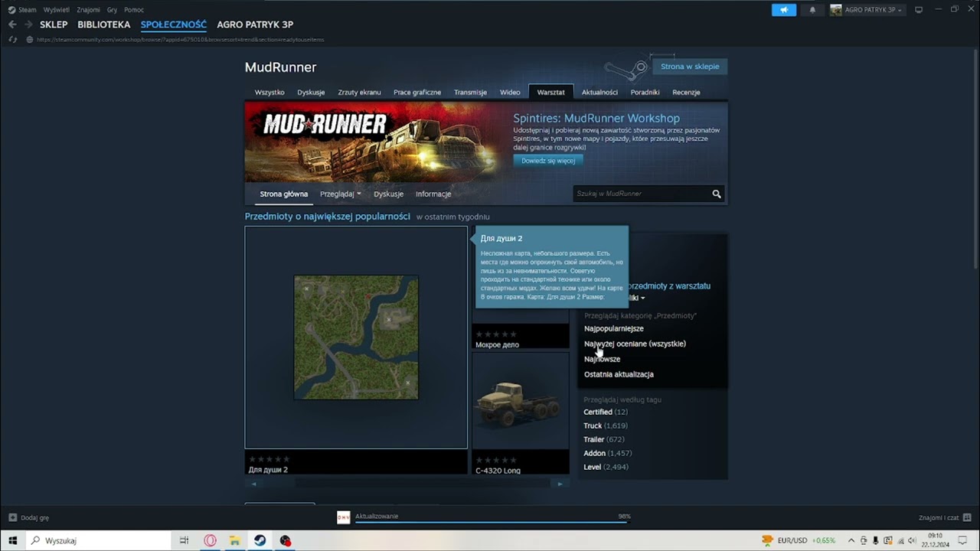Viewport: 980px width, 551px height.
Task: Open the Gry menu
Action: point(113,10)
